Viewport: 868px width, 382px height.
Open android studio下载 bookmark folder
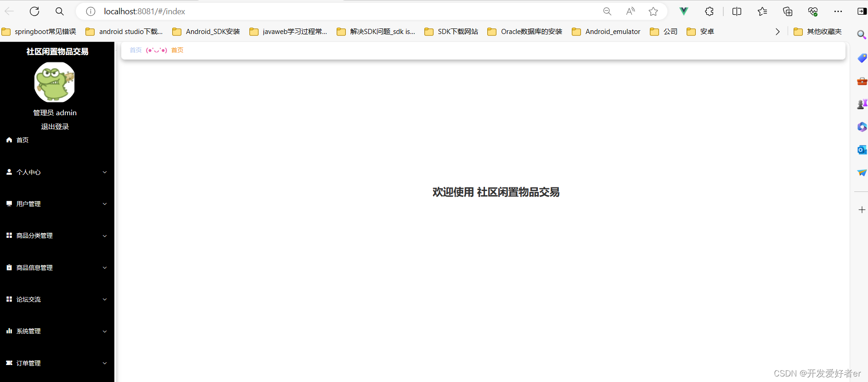pos(124,32)
